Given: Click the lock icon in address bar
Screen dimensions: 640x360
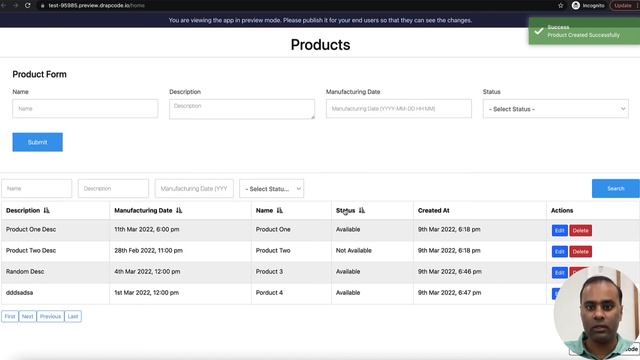Looking at the screenshot, I should point(42,6).
